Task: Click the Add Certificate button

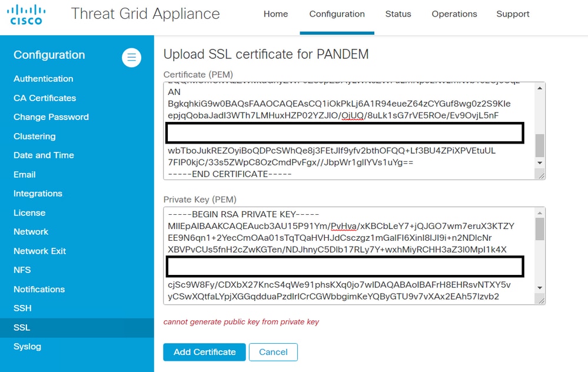Action: click(x=204, y=352)
